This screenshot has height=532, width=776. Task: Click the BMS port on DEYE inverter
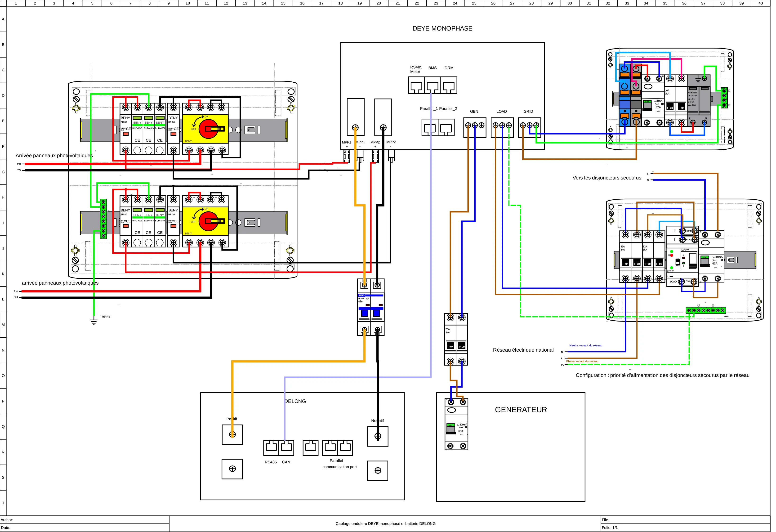click(433, 85)
